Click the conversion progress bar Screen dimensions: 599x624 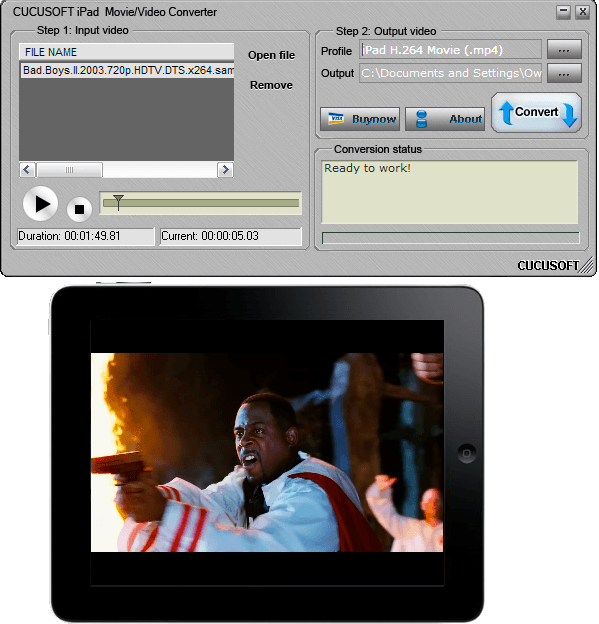(451, 238)
